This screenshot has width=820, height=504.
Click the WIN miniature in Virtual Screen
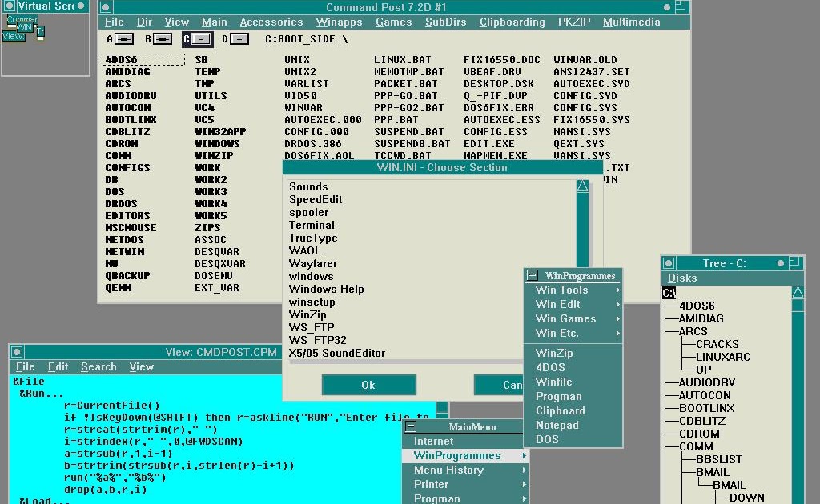[25, 26]
